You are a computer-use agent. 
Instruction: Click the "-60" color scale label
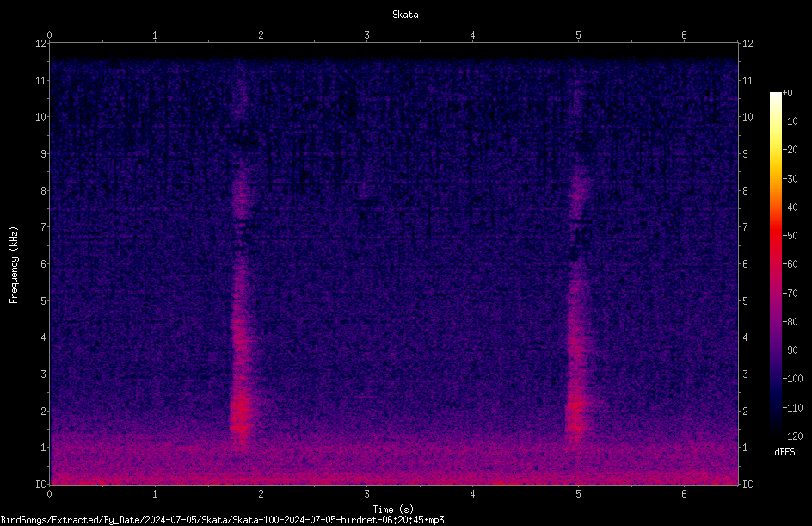[790, 264]
